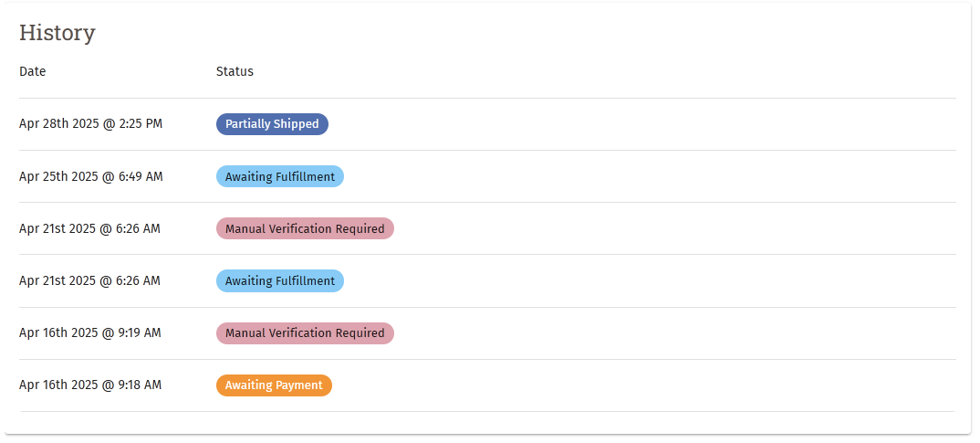
Task: Click the orange status badge
Action: (x=274, y=385)
